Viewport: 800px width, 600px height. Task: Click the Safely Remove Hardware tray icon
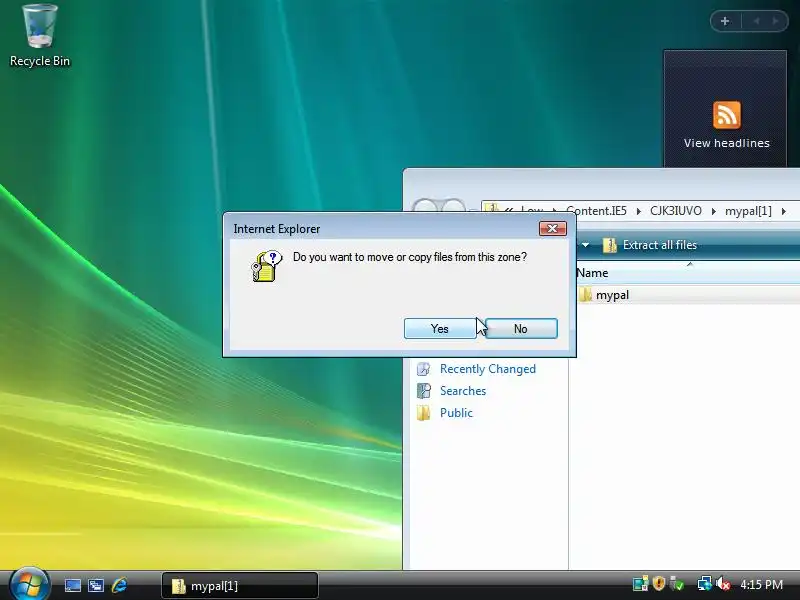pos(677,583)
